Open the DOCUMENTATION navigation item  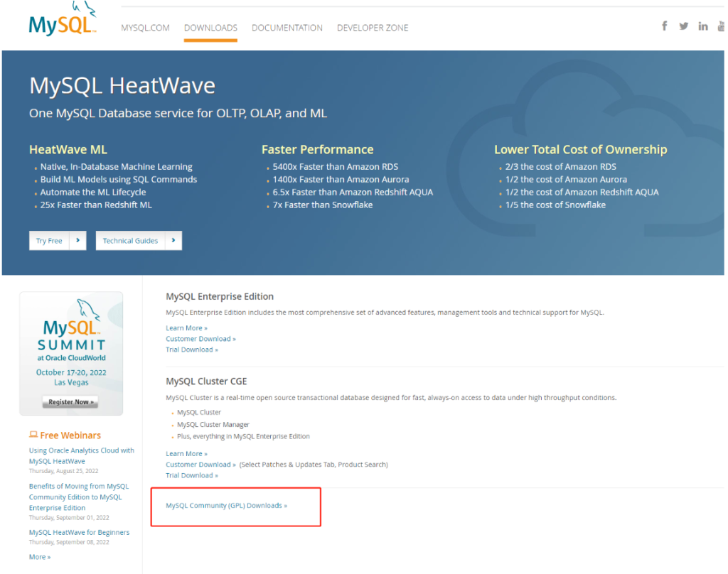click(x=287, y=28)
